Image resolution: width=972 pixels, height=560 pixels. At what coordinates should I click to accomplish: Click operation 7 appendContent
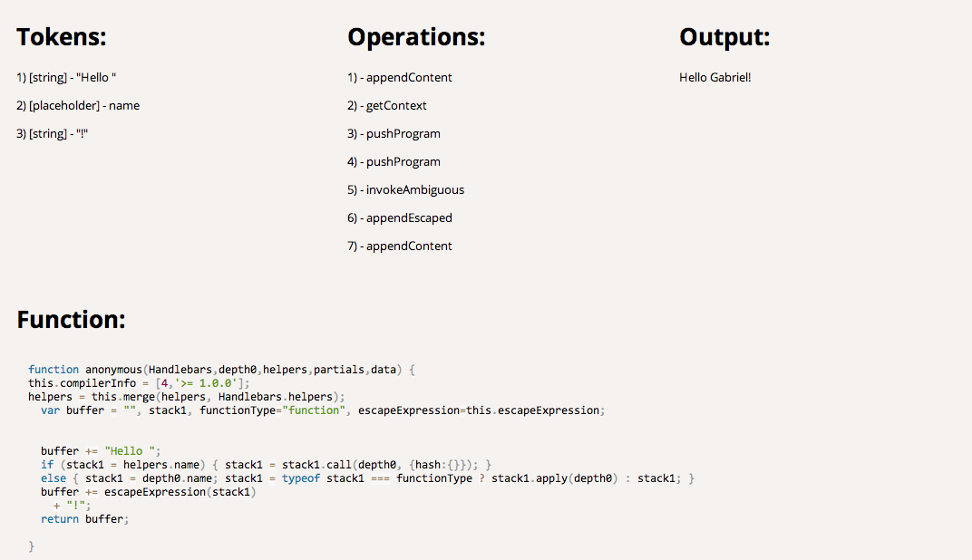pyautogui.click(x=400, y=246)
